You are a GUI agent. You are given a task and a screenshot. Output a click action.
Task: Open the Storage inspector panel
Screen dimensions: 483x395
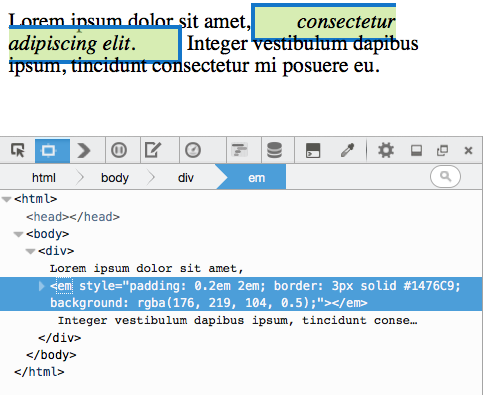click(274, 150)
